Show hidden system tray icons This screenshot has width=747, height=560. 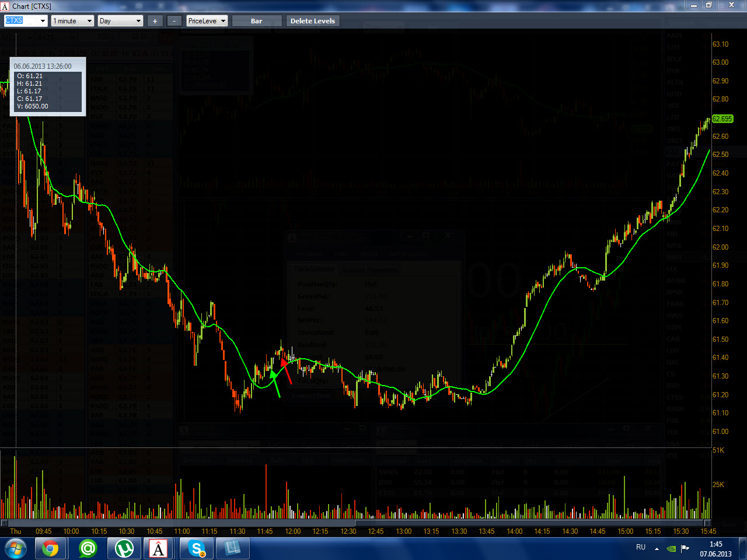click(x=657, y=548)
